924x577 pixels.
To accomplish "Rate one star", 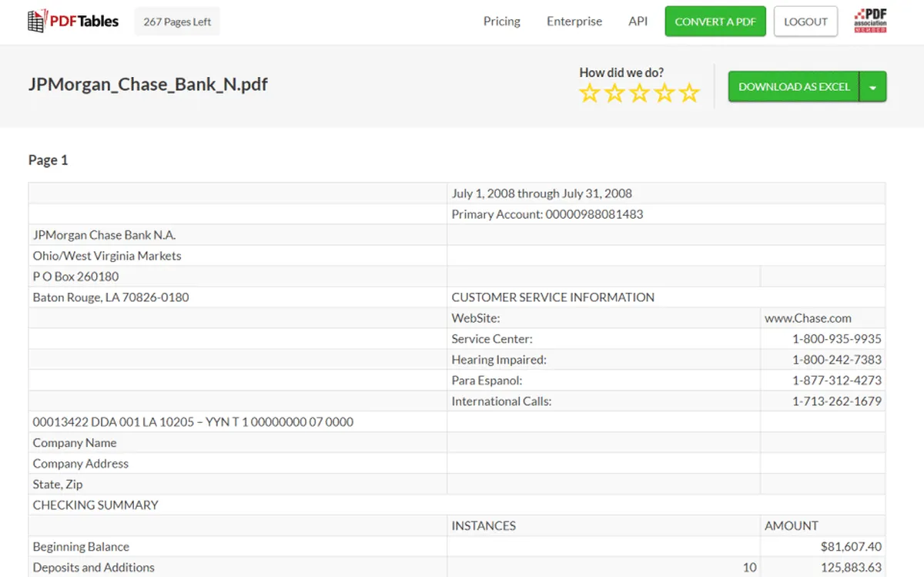I will 590,94.
